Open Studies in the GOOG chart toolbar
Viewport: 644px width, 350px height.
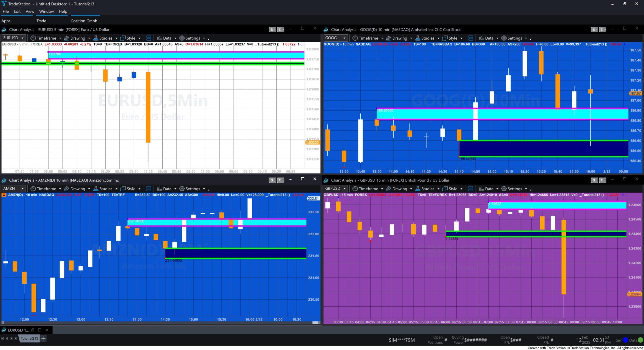pyautogui.click(x=427, y=38)
